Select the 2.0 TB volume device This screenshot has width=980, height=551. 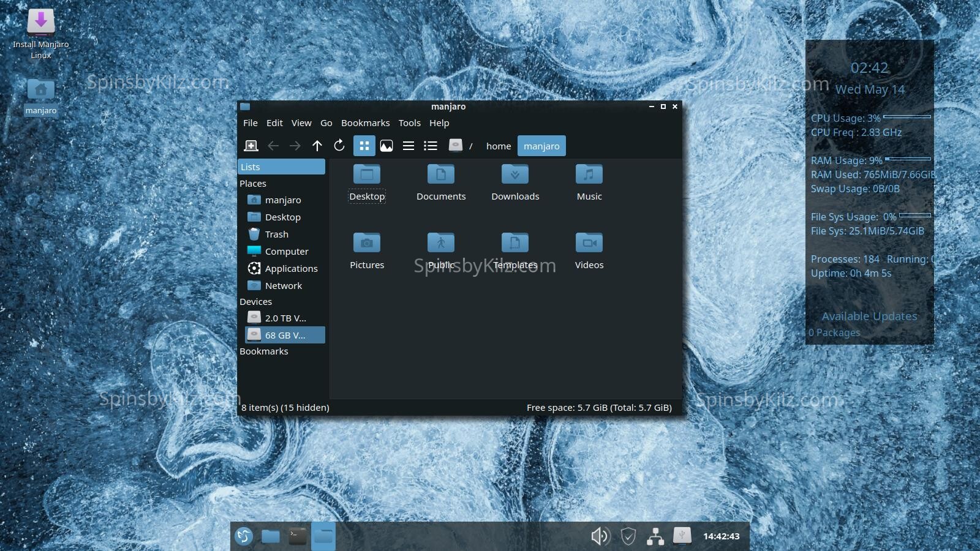click(x=285, y=318)
